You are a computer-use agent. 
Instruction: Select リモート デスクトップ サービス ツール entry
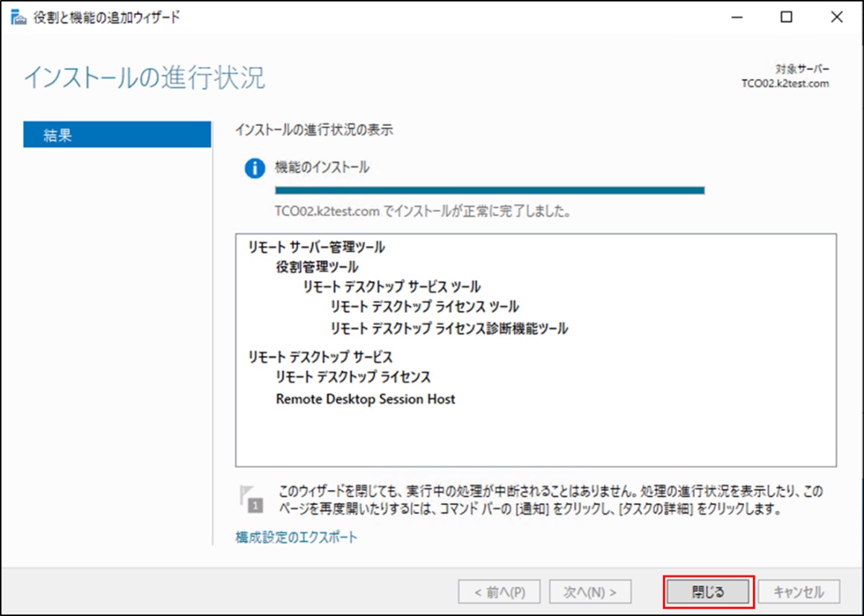[x=391, y=287]
